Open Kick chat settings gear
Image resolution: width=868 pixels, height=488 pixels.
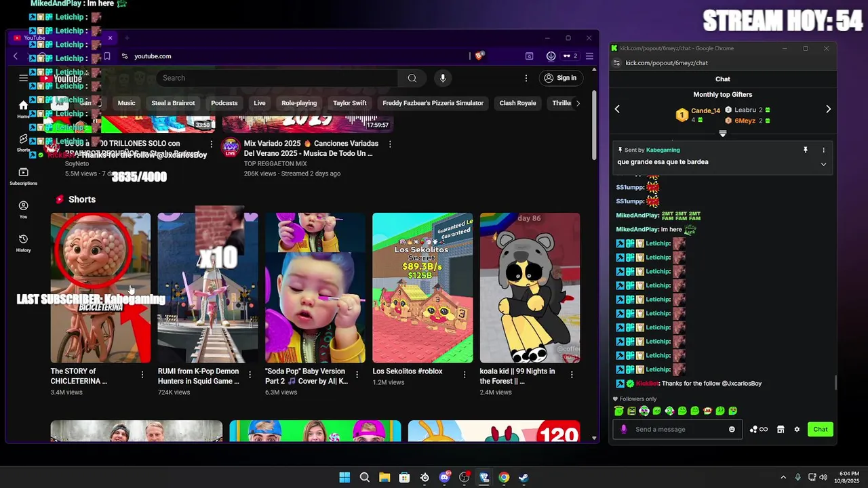(797, 429)
